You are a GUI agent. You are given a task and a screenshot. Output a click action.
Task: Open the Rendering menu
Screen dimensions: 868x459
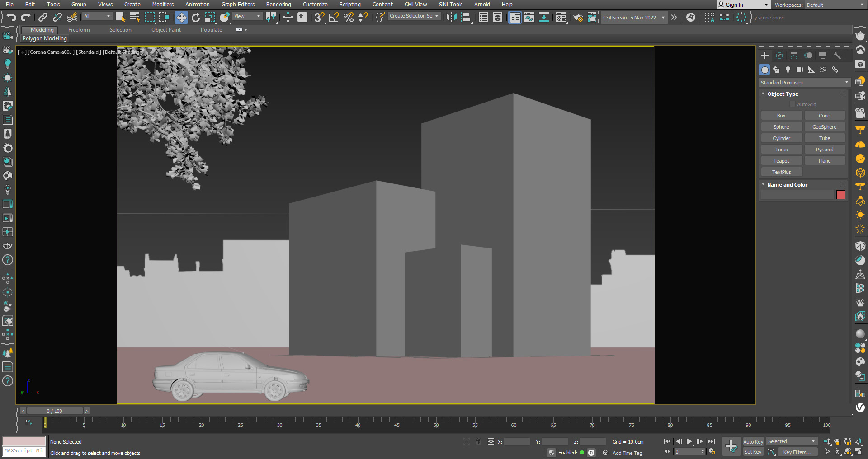click(x=278, y=5)
